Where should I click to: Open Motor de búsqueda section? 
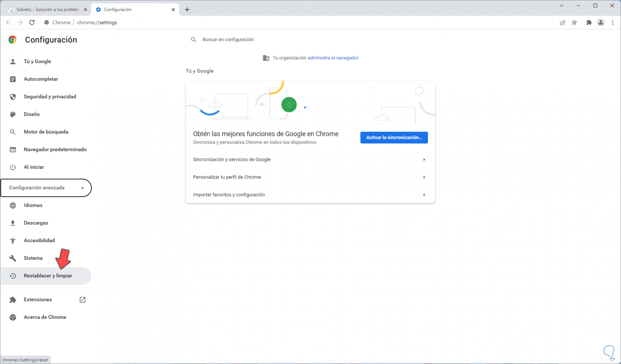coord(46,132)
